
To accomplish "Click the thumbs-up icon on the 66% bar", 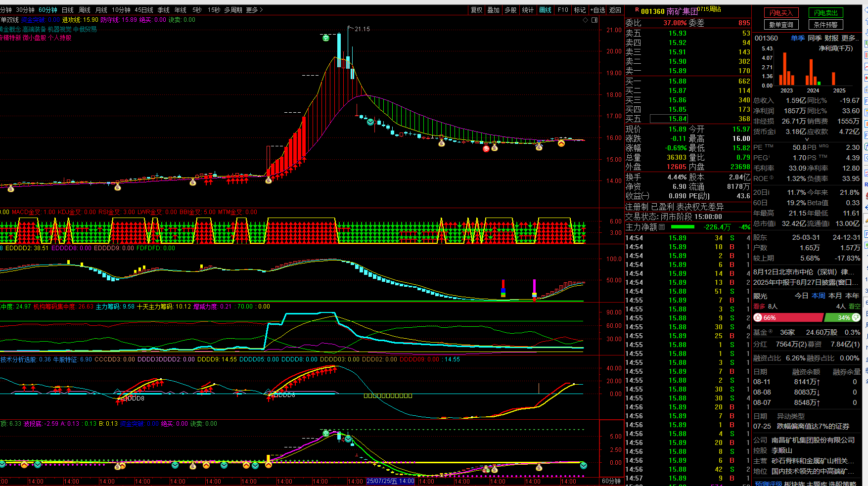I will (758, 318).
